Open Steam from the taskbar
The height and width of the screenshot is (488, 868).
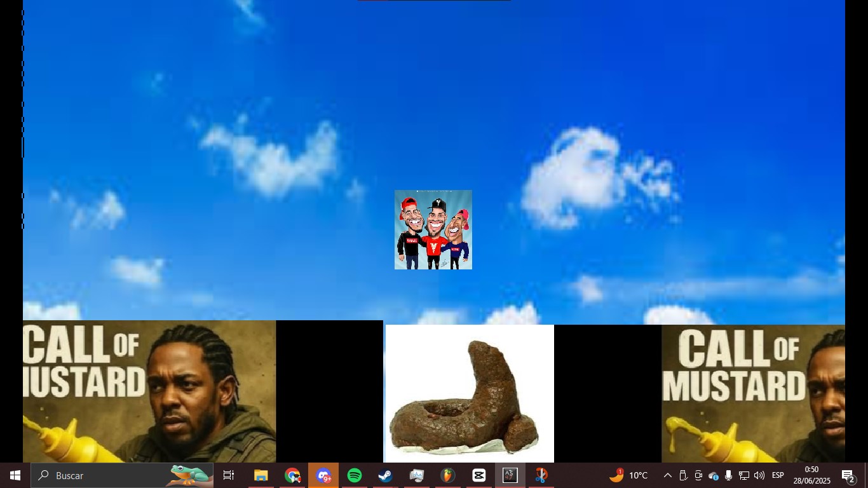(386, 475)
